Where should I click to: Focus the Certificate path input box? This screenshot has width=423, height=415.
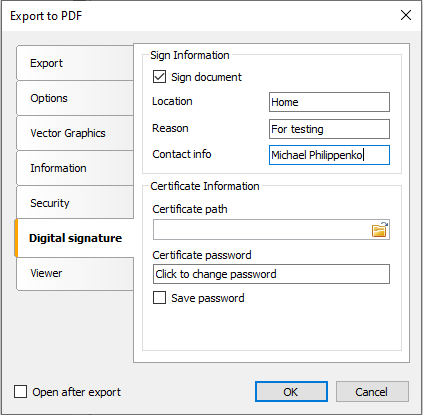coord(262,230)
